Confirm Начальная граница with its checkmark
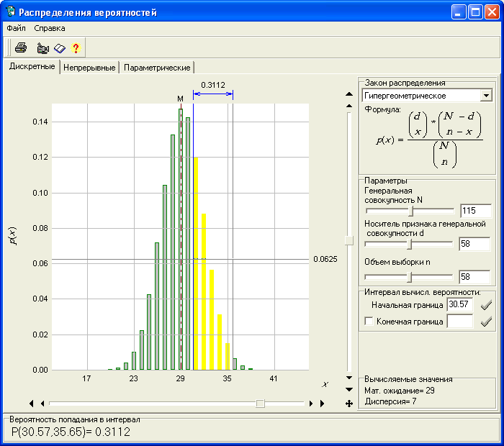 pos(486,305)
